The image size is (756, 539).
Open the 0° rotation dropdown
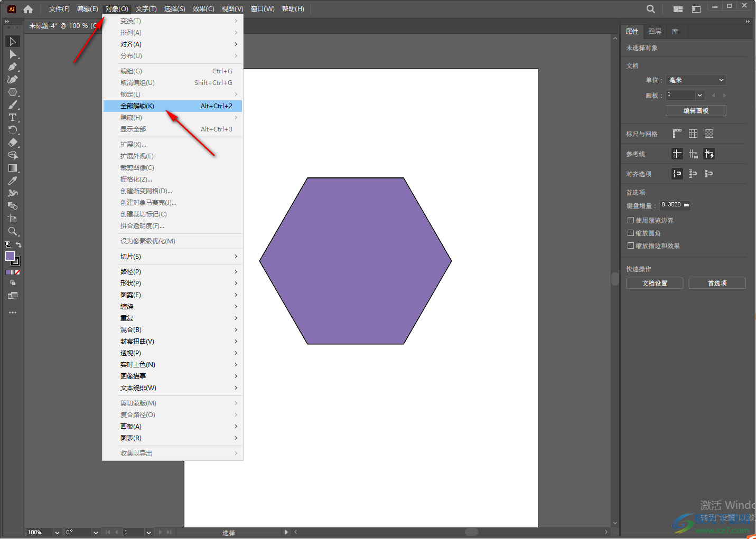[96, 532]
